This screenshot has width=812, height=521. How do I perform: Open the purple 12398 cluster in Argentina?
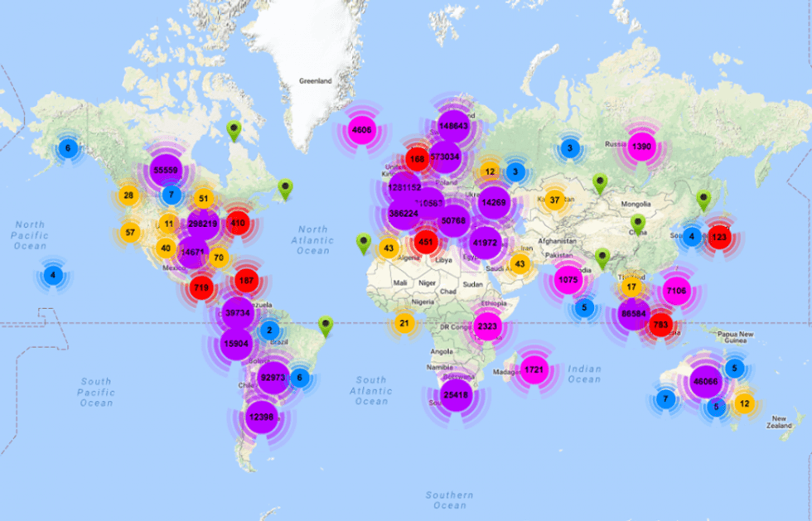coord(261,416)
